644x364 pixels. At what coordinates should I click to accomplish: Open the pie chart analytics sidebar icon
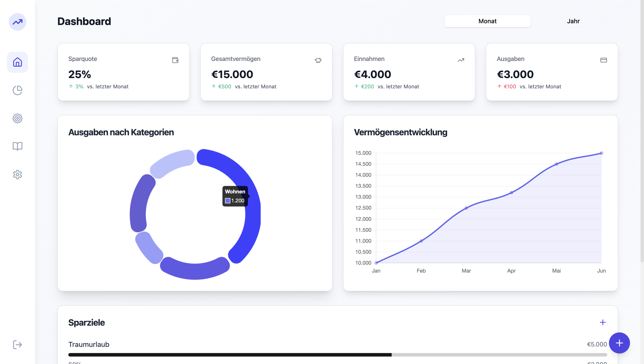18,90
